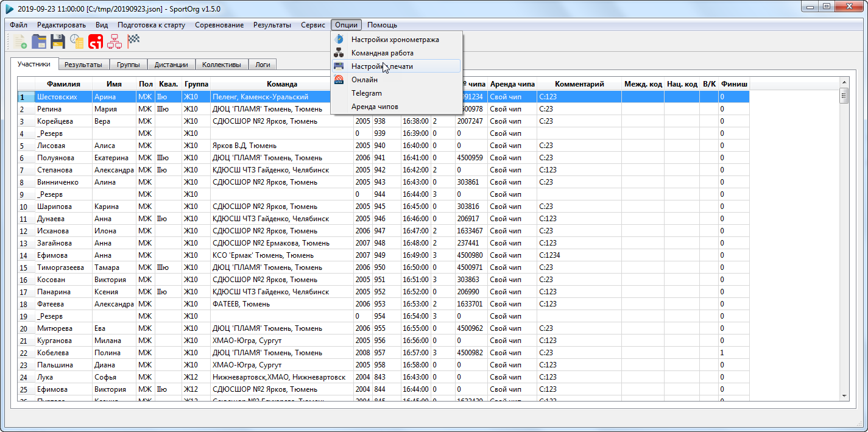The height and width of the screenshot is (432, 868).
Task: Select the surname cell Шестовских
Action: [x=63, y=97]
